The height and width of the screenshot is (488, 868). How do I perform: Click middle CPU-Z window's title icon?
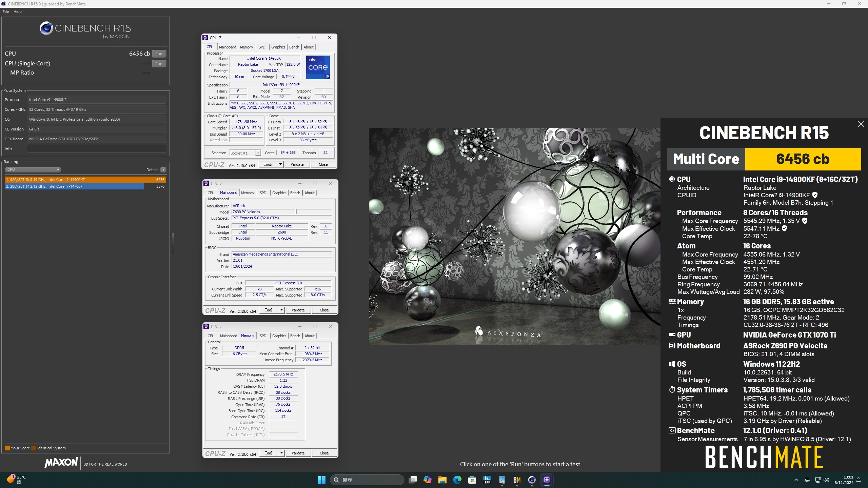tap(206, 183)
